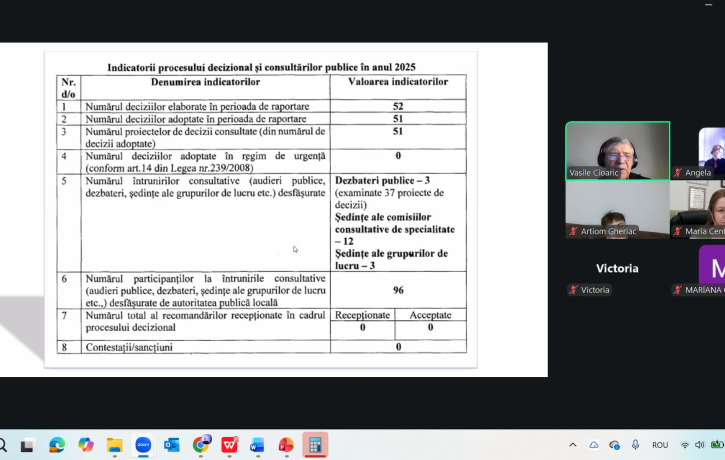Open the ROU keyboard language switcher
Viewport: 725px width, 460px height.
(660, 445)
